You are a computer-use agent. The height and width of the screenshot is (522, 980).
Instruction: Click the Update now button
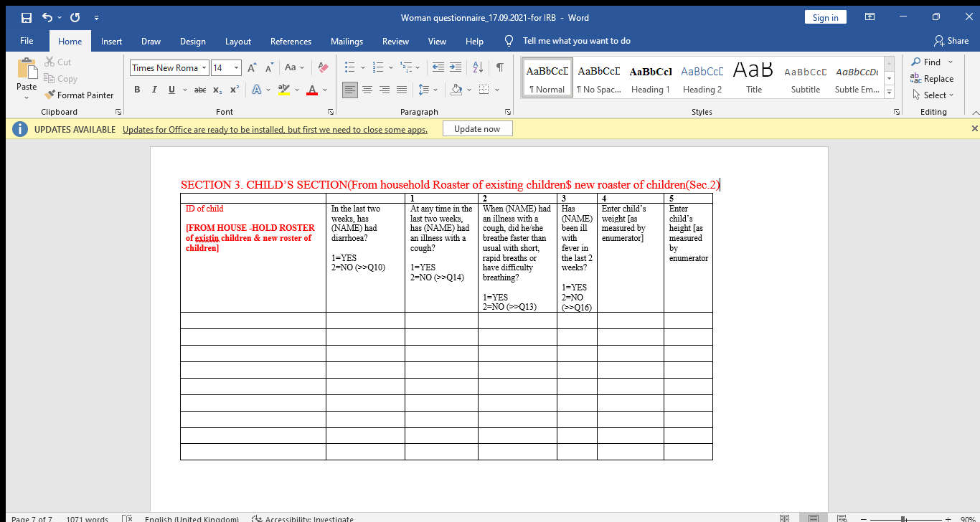coord(477,129)
